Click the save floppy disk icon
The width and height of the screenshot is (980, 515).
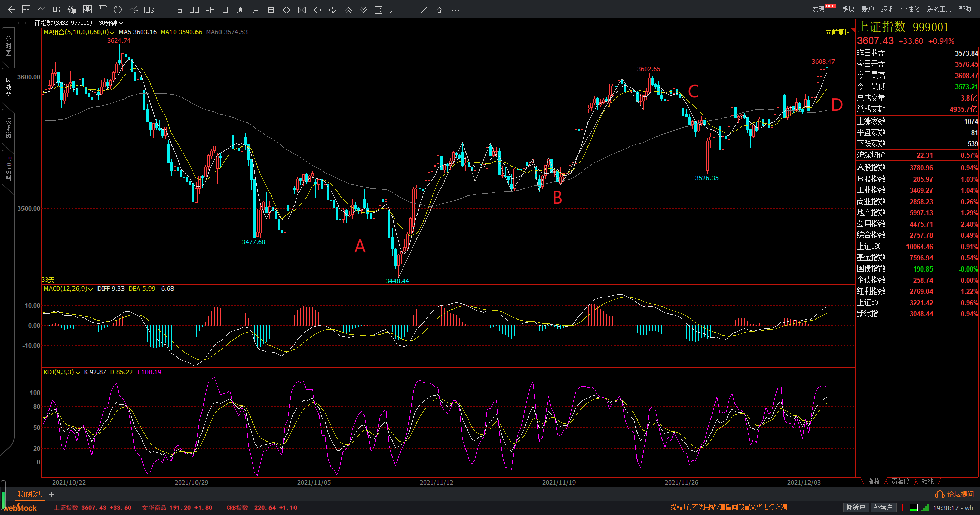pyautogui.click(x=103, y=10)
